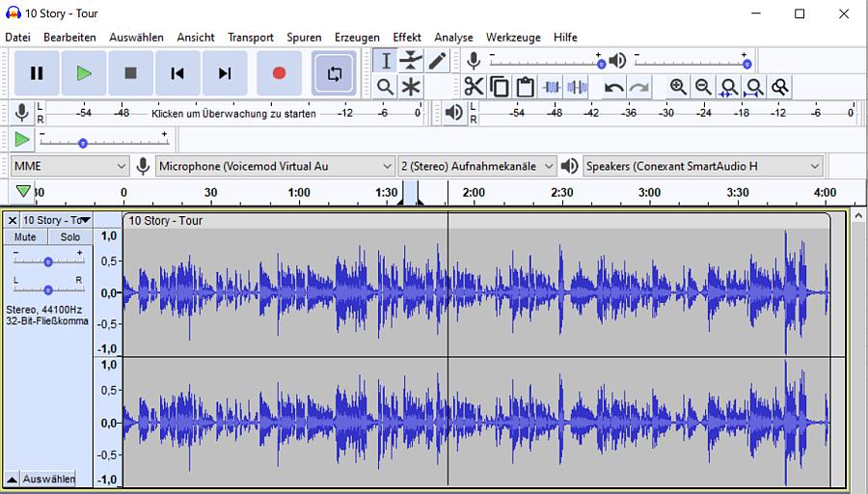This screenshot has width=868, height=494.
Task: Open the green timeline options triangle
Action: (x=23, y=191)
